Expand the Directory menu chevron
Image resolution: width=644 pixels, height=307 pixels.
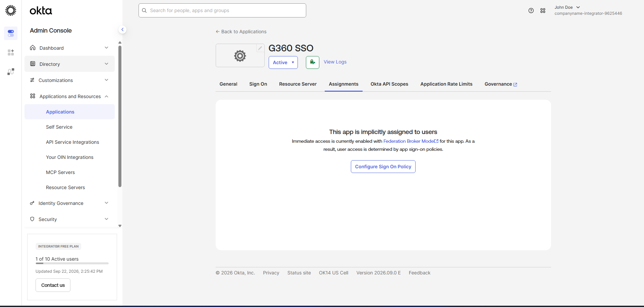pos(106,64)
